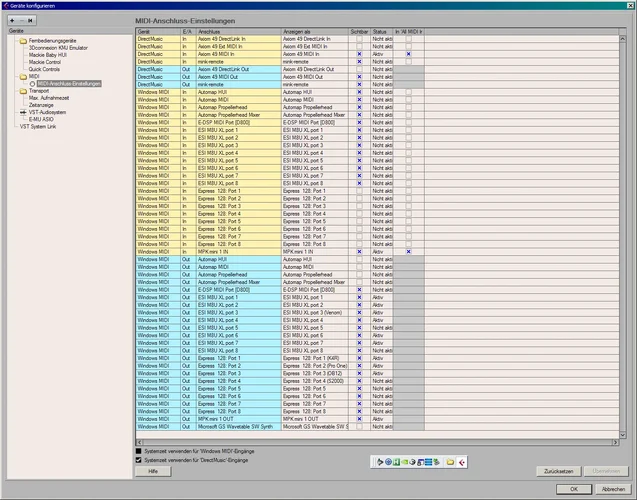
Task: Click the Anzeigen als column header
Action: [x=315, y=31]
